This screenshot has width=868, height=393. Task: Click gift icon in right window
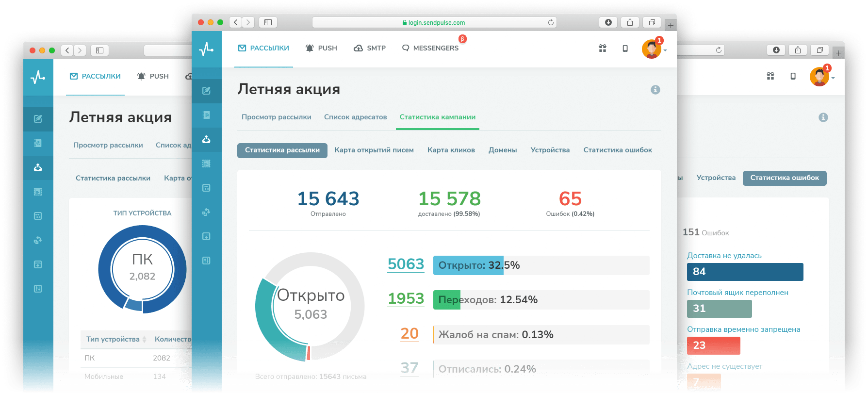click(770, 76)
